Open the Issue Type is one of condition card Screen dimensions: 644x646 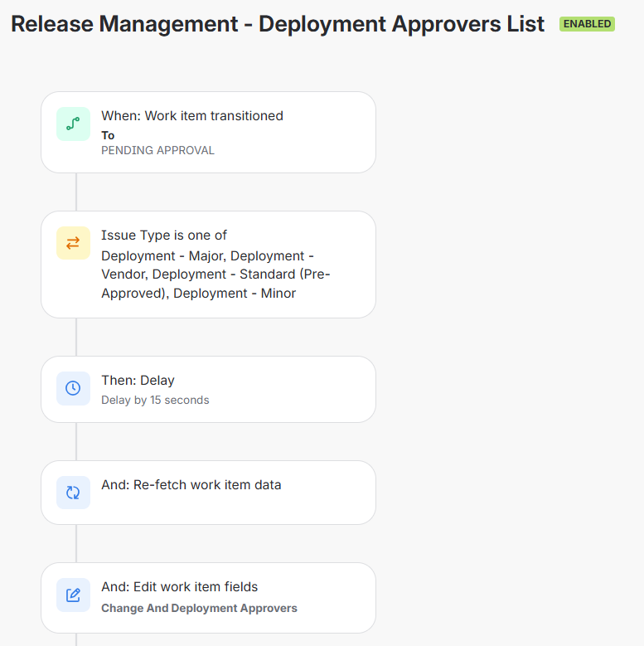208,265
